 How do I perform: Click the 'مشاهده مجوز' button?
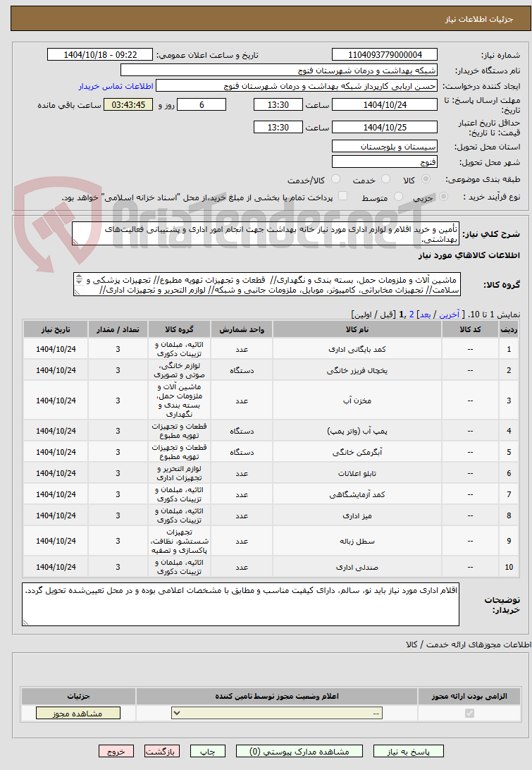click(78, 713)
